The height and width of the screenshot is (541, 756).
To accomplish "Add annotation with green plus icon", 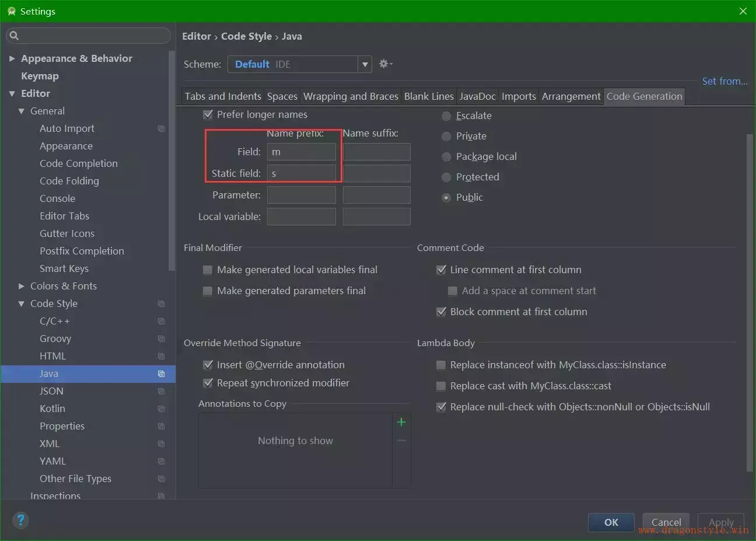I will click(401, 422).
